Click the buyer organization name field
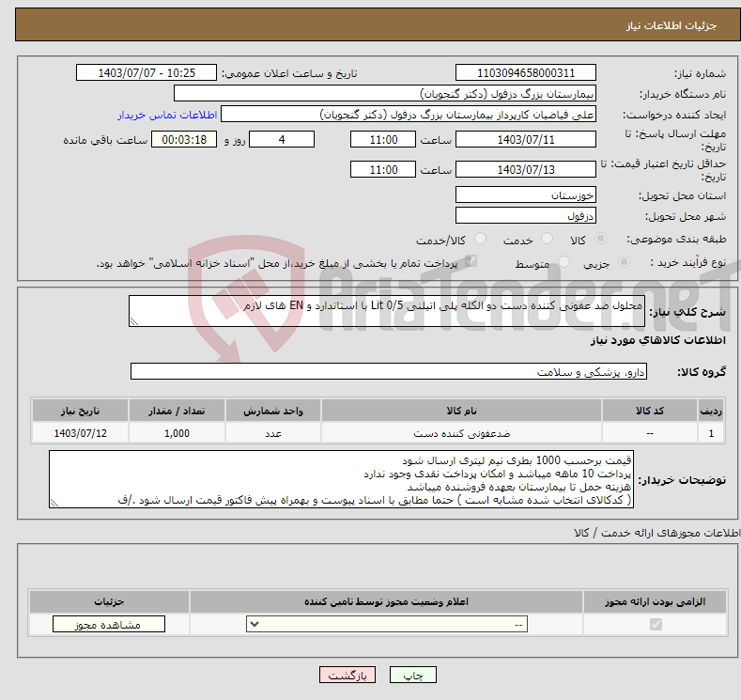This screenshot has height=700, width=741. pyautogui.click(x=385, y=94)
